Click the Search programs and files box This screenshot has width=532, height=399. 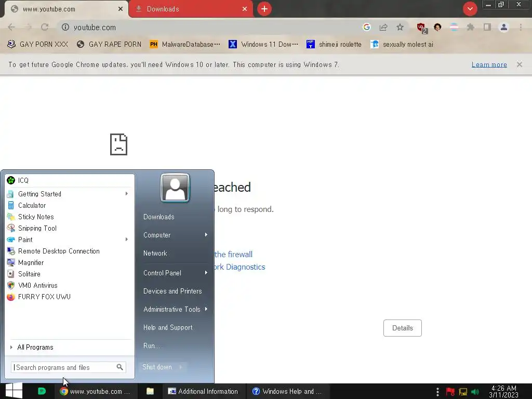click(69, 367)
